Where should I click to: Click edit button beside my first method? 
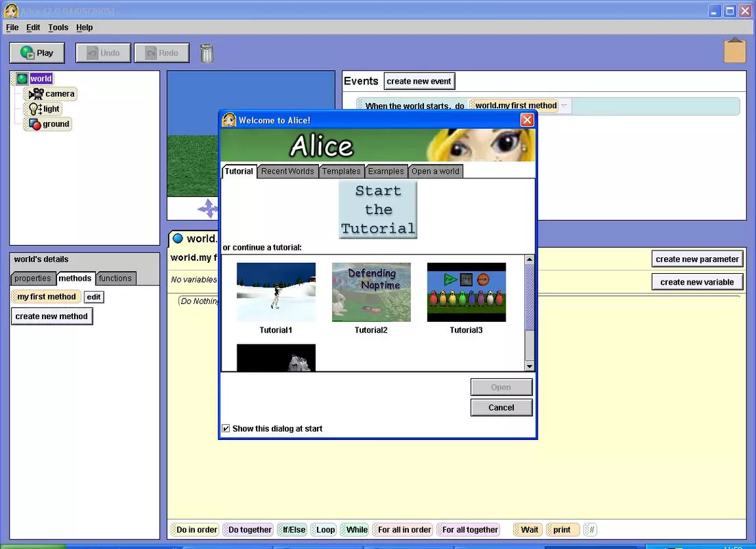pos(93,297)
